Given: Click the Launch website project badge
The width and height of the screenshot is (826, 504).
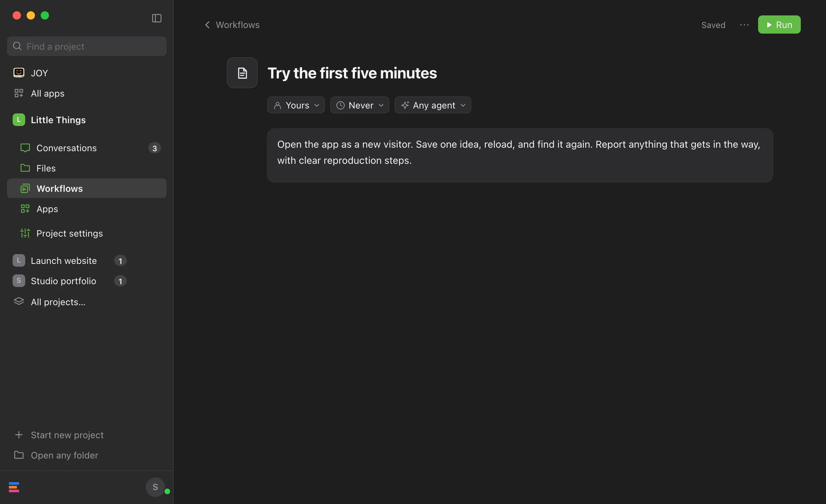Looking at the screenshot, I should (19, 260).
